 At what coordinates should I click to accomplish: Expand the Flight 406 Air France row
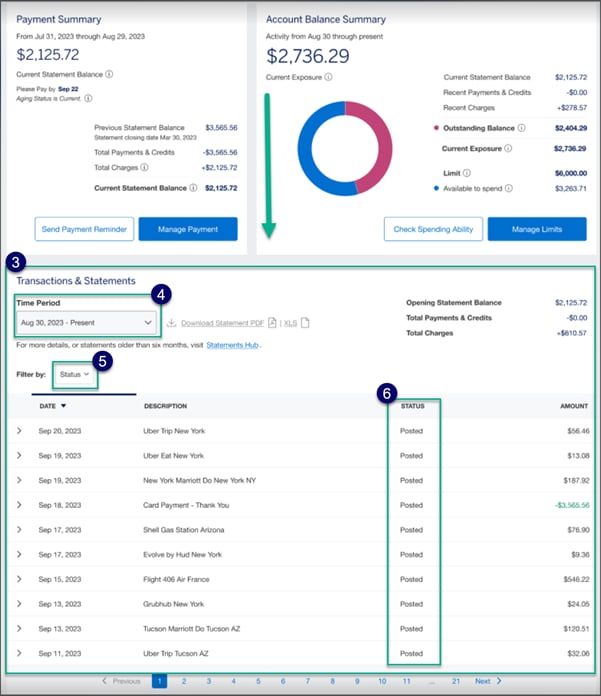pos(19,579)
